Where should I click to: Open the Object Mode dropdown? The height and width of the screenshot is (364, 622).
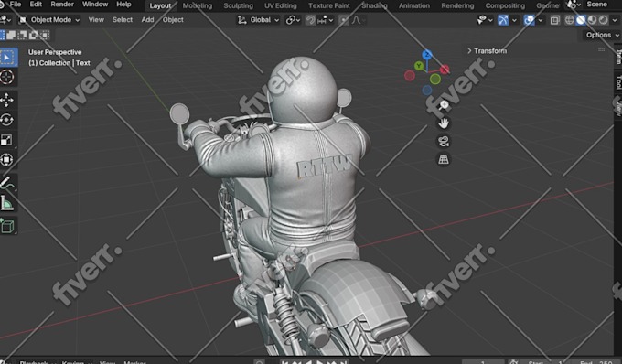coord(49,20)
